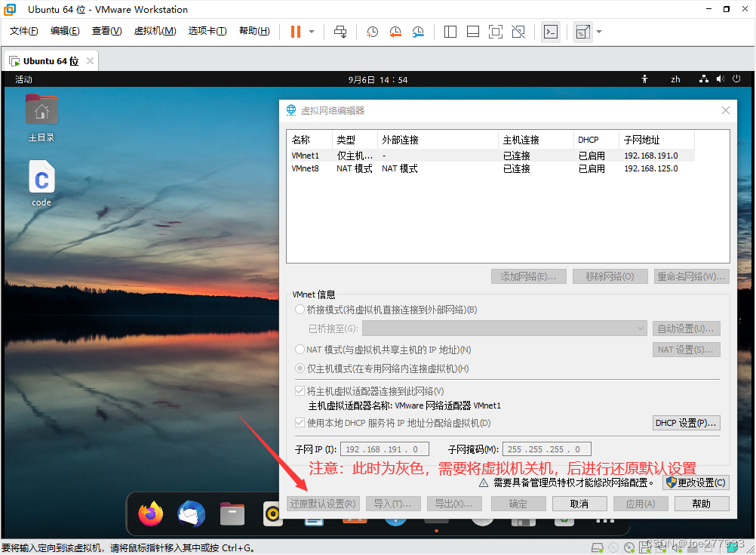756x555 pixels.
Task: Open the 编辑(E) menu
Action: (x=65, y=31)
